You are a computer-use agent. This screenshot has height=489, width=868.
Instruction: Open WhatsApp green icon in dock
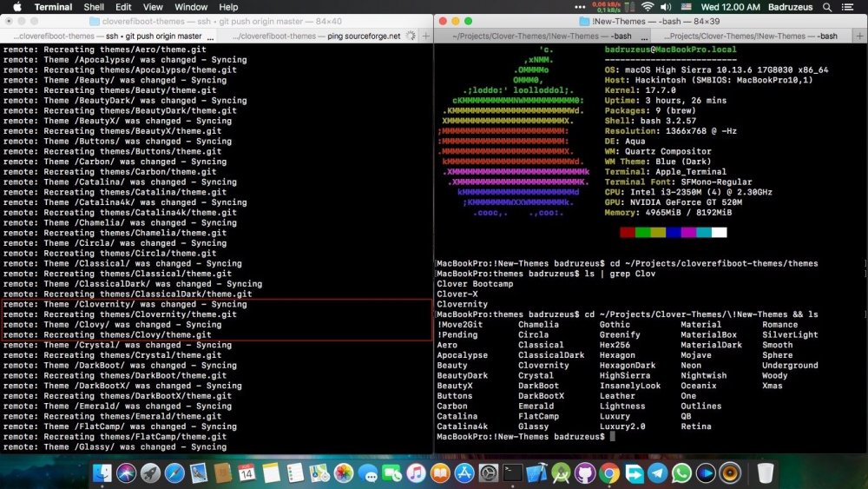pos(681,473)
